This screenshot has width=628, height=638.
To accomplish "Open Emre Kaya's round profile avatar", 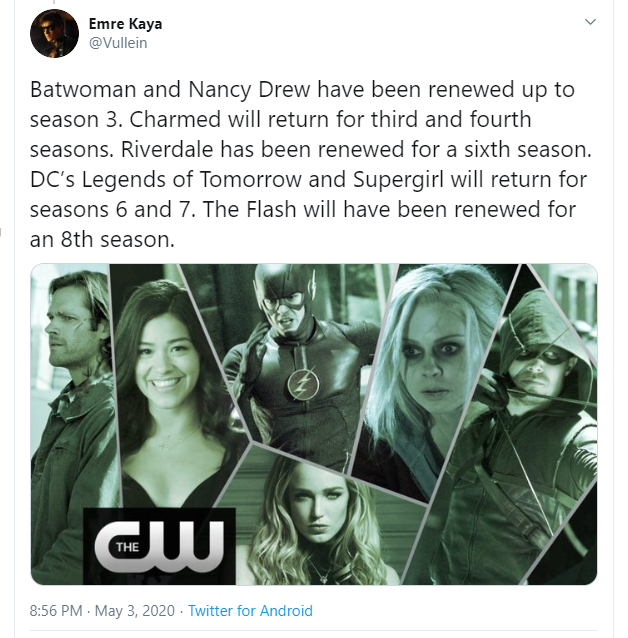I will [x=54, y=33].
